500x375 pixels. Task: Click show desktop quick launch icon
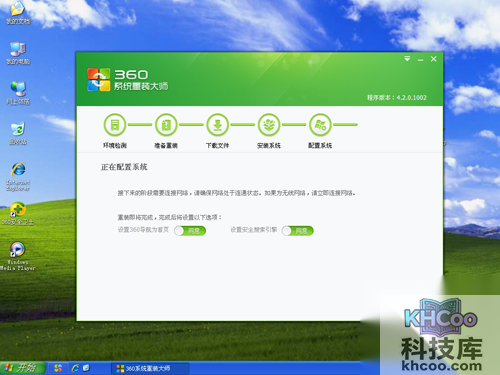(86, 368)
